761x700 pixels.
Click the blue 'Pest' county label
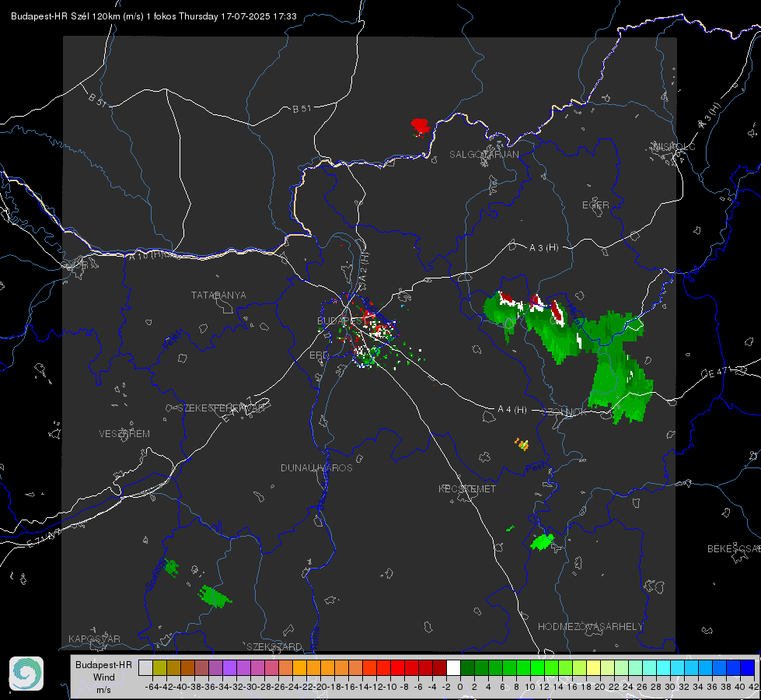coord(535,468)
